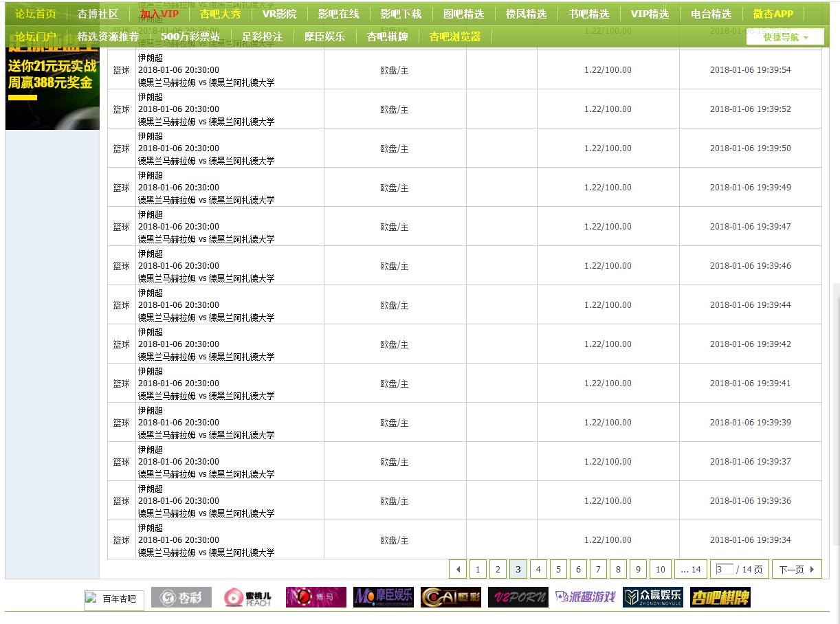This screenshot has width=840, height=624.
Task: Open the 蜜桃儿 PEACH logo link
Action: click(247, 598)
